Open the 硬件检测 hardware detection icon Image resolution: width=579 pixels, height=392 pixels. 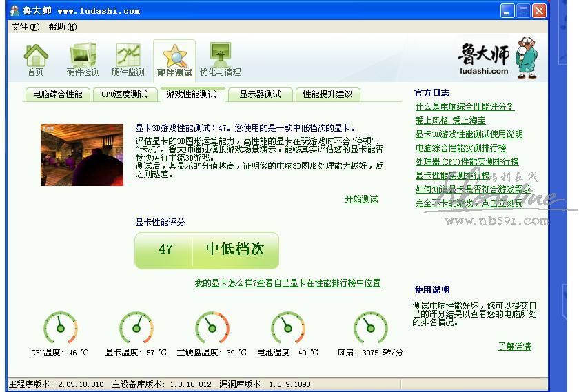pos(83,56)
